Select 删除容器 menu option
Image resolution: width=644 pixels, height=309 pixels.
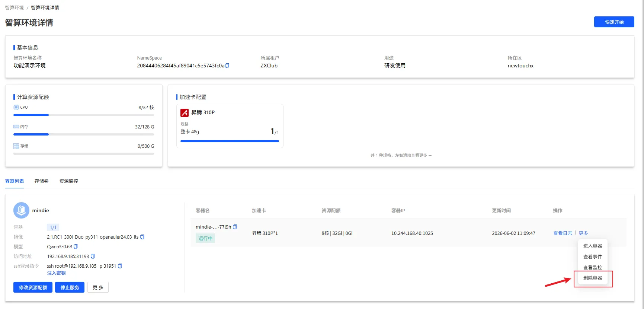point(593,278)
